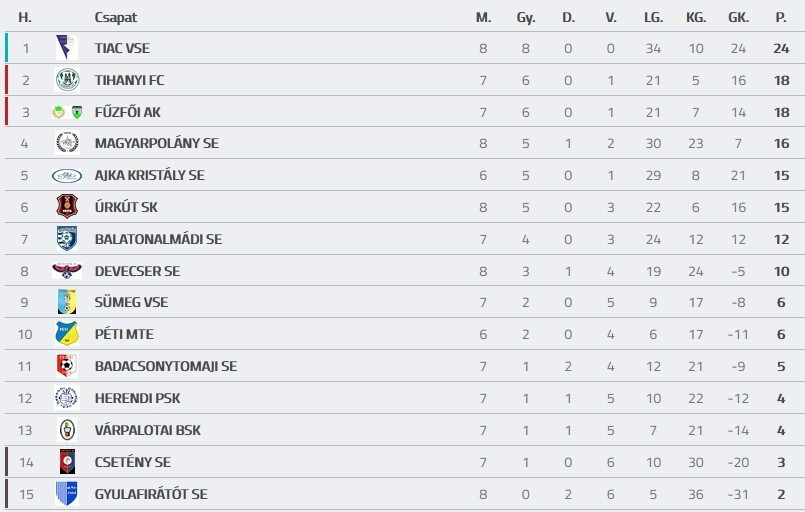The width and height of the screenshot is (805, 512).
Task: Open the Sümeg VSE team link
Action: [x=131, y=302]
